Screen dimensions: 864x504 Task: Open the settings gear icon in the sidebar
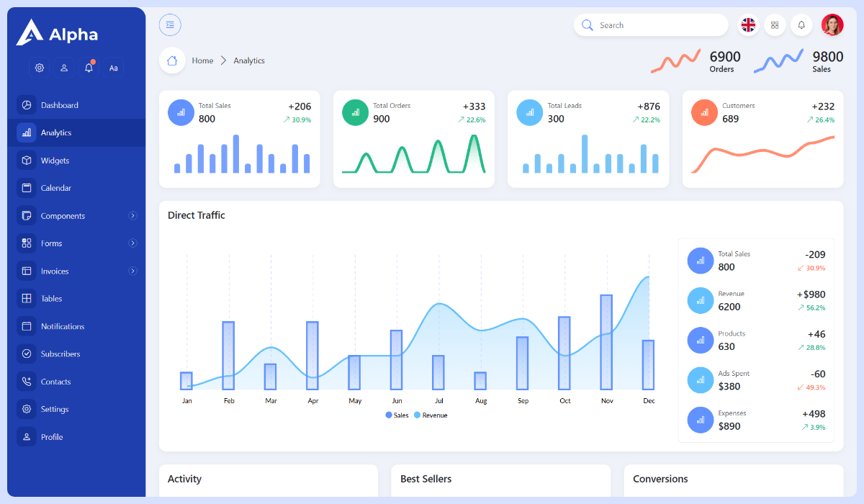pos(39,67)
